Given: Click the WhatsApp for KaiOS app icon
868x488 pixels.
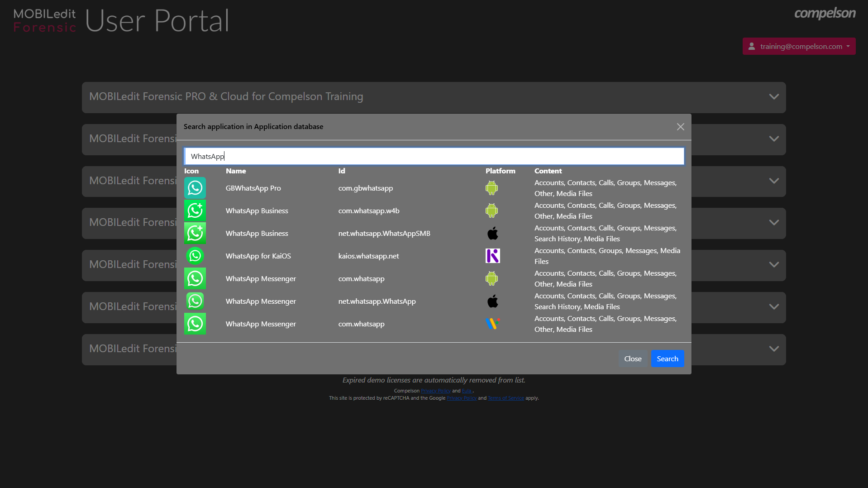Looking at the screenshot, I should click(x=195, y=256).
